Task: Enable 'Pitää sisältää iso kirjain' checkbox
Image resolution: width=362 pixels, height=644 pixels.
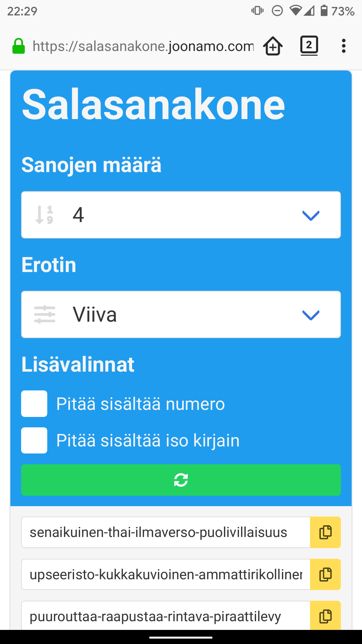Action: pos(34,440)
